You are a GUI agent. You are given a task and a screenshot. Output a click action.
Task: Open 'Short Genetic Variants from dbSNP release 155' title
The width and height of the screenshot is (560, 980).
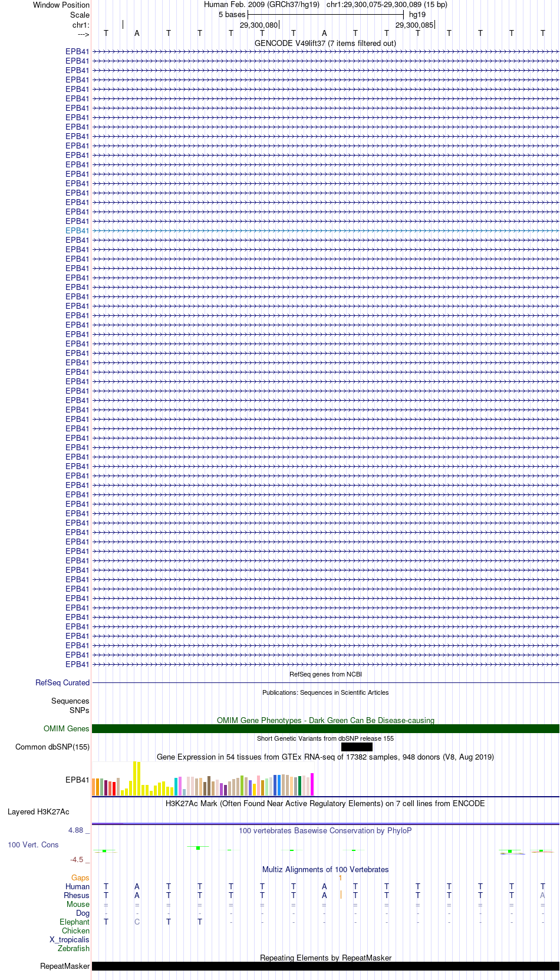point(325,738)
